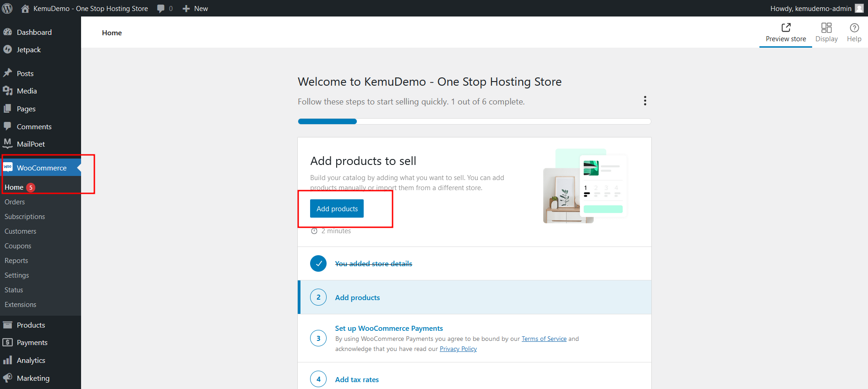868x389 pixels.
Task: Click the step 4 circle icon
Action: (x=318, y=379)
